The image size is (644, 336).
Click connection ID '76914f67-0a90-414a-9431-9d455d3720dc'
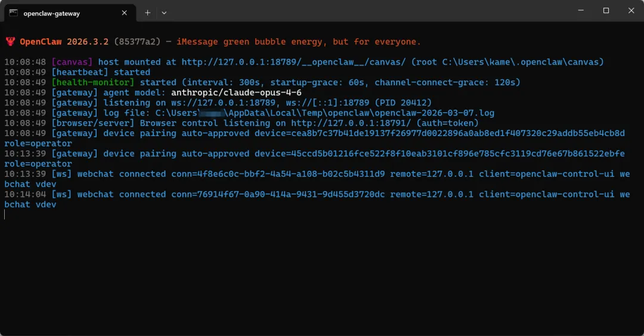pyautogui.click(x=291, y=194)
